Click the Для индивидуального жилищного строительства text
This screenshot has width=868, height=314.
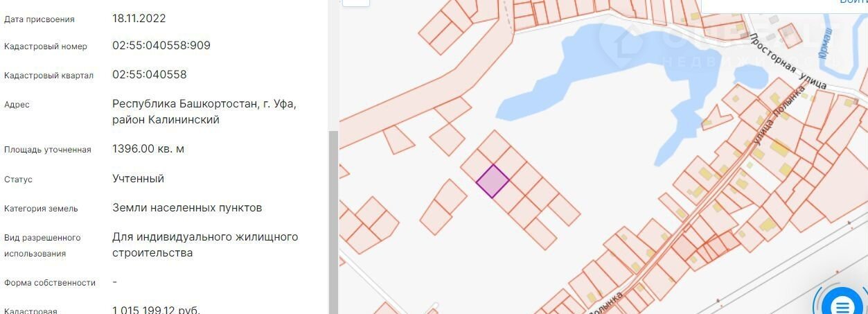[205, 245]
